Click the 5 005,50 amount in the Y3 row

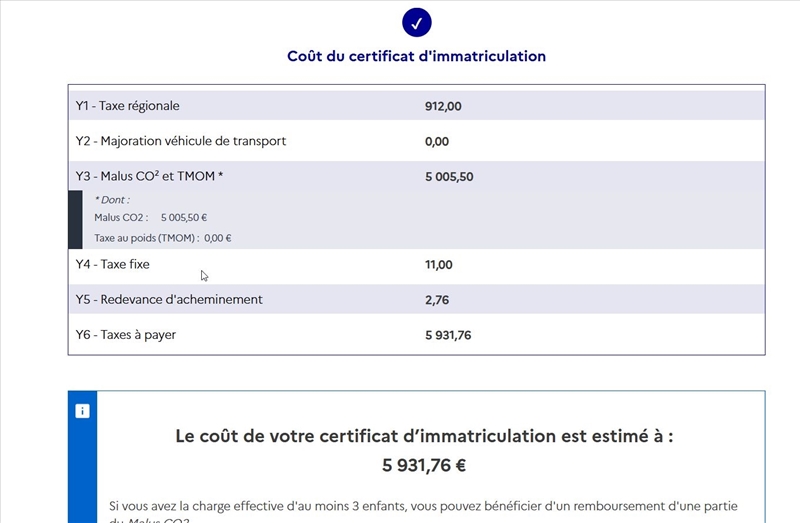coord(449,176)
